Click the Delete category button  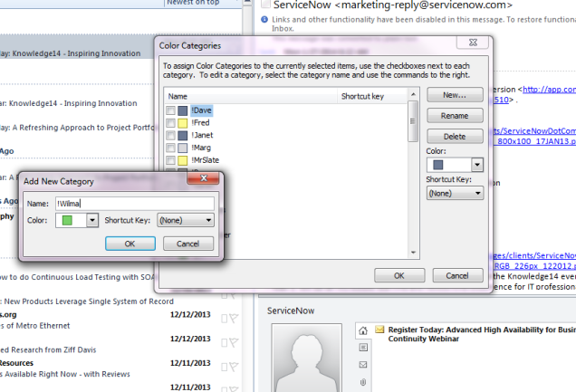tap(455, 136)
